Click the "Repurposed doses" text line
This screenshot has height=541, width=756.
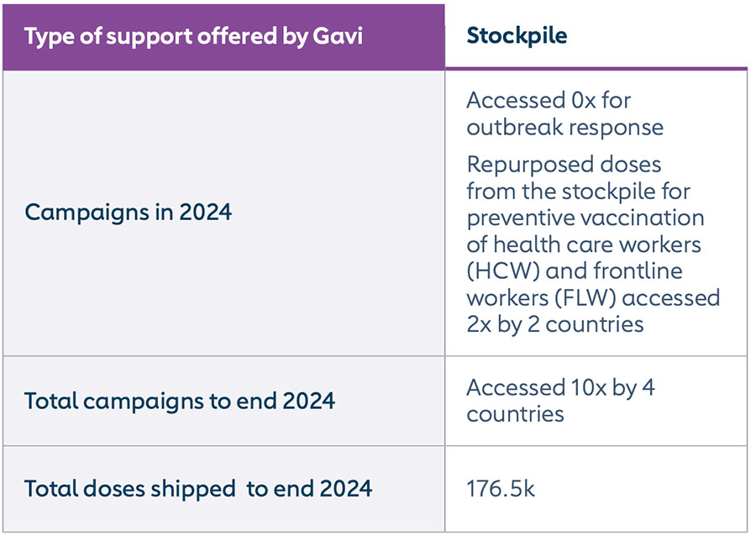pos(564,164)
